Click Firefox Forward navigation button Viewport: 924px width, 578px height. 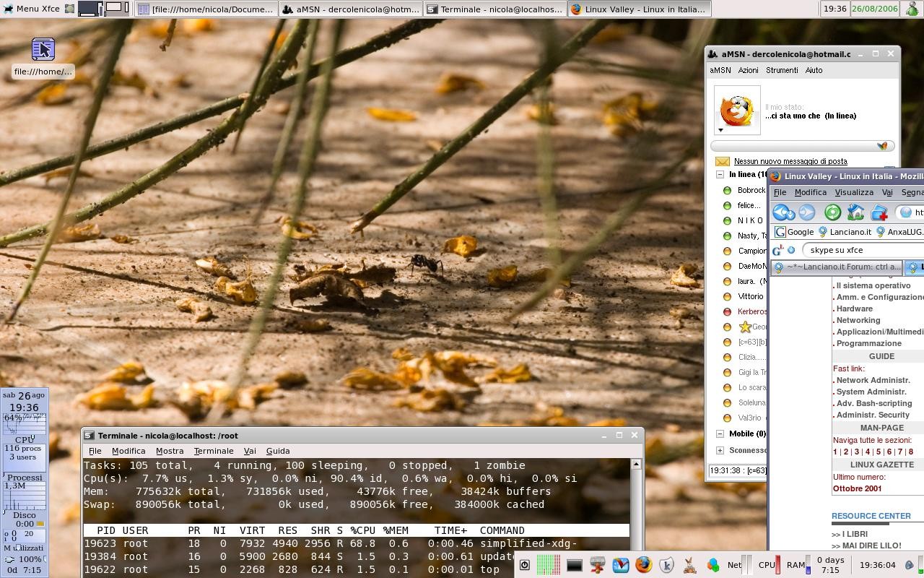[807, 212]
